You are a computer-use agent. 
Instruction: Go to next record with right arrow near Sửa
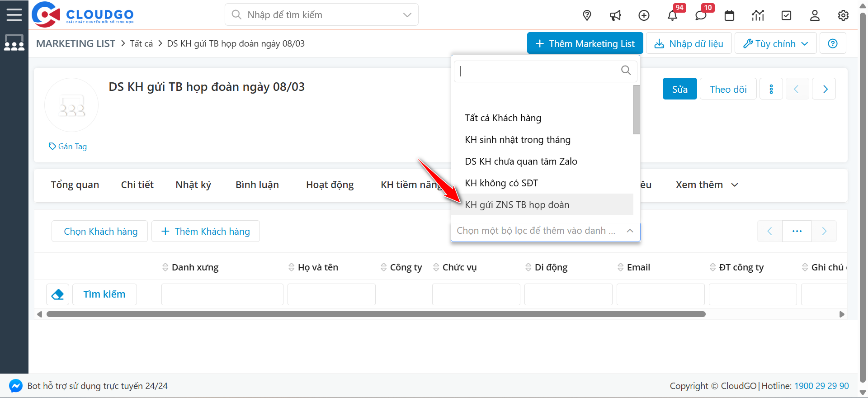click(x=824, y=89)
